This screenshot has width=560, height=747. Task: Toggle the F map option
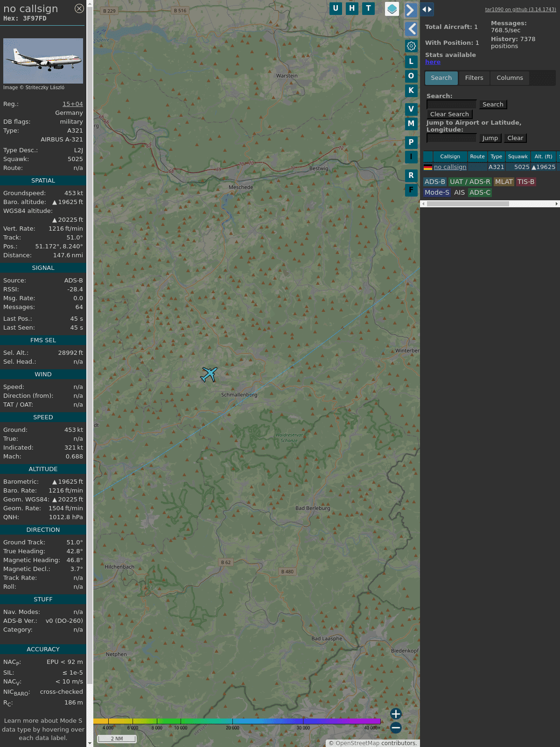(x=411, y=190)
